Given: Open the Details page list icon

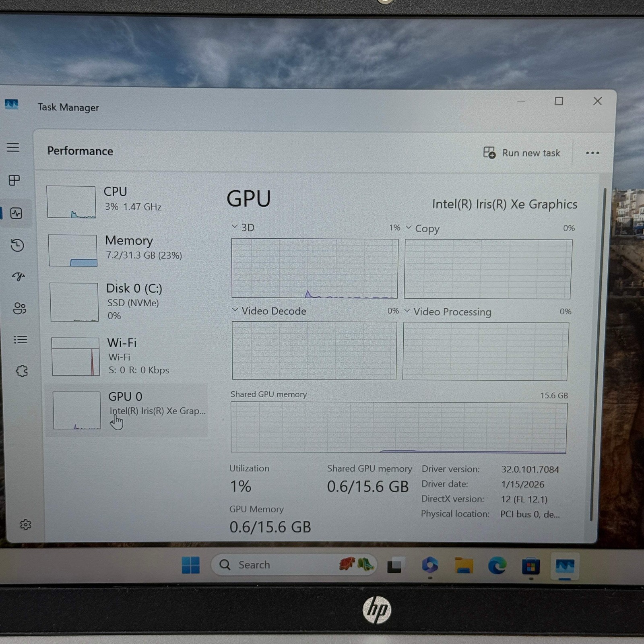Looking at the screenshot, I should point(21,340).
